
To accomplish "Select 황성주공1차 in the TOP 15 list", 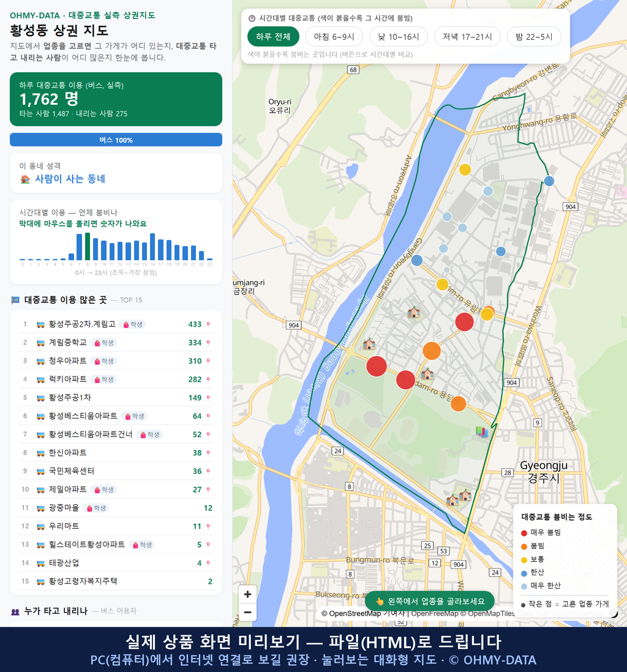I will [x=116, y=398].
